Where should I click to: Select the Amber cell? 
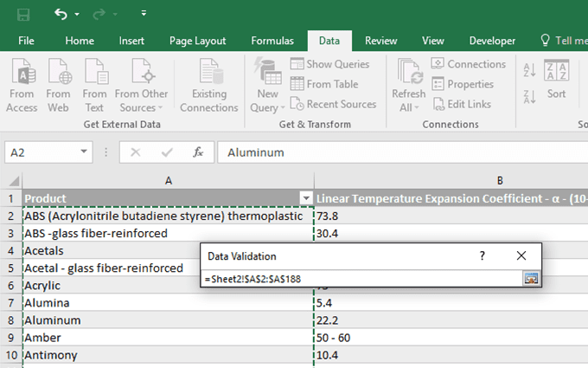coord(168,338)
